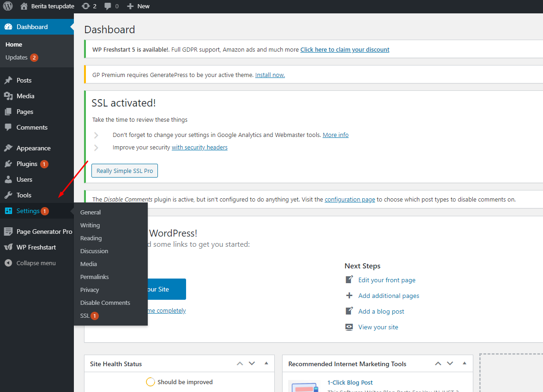The height and width of the screenshot is (392, 543).
Task: Choose SSL in the Settings submenu
Action: (85, 315)
